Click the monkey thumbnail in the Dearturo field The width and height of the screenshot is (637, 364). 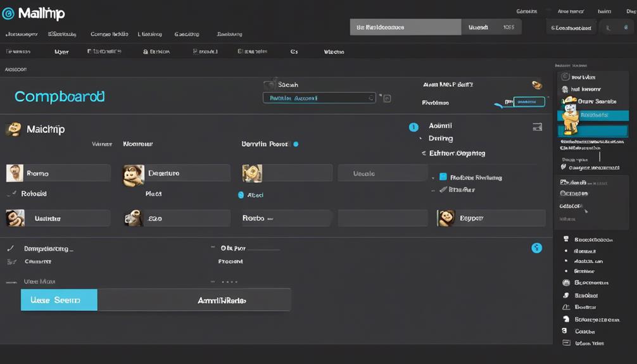134,175
